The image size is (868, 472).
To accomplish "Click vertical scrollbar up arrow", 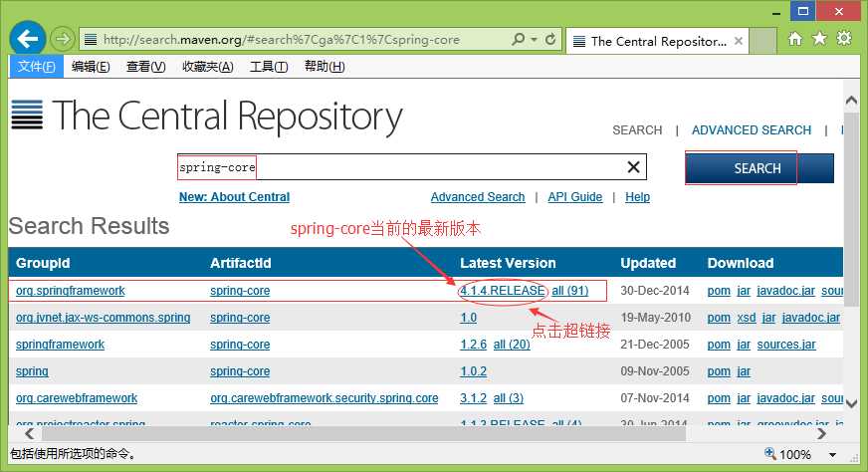I will (x=851, y=101).
